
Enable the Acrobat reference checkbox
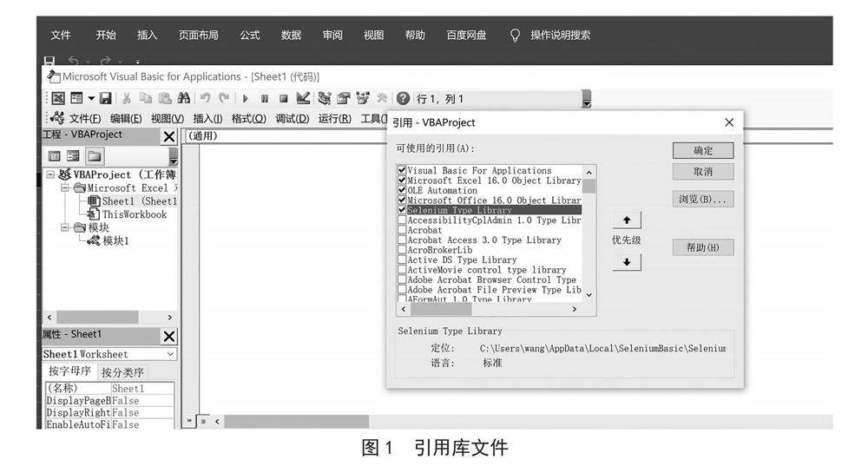tap(402, 230)
